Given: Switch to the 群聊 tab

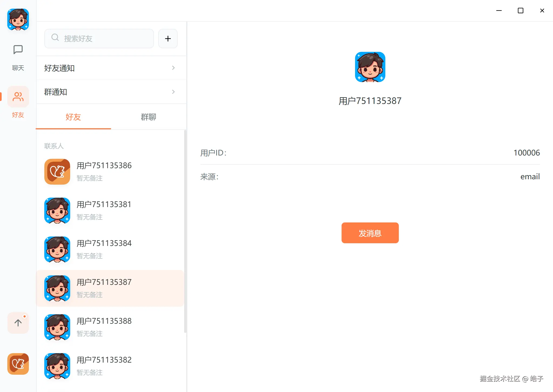Looking at the screenshot, I should point(149,117).
